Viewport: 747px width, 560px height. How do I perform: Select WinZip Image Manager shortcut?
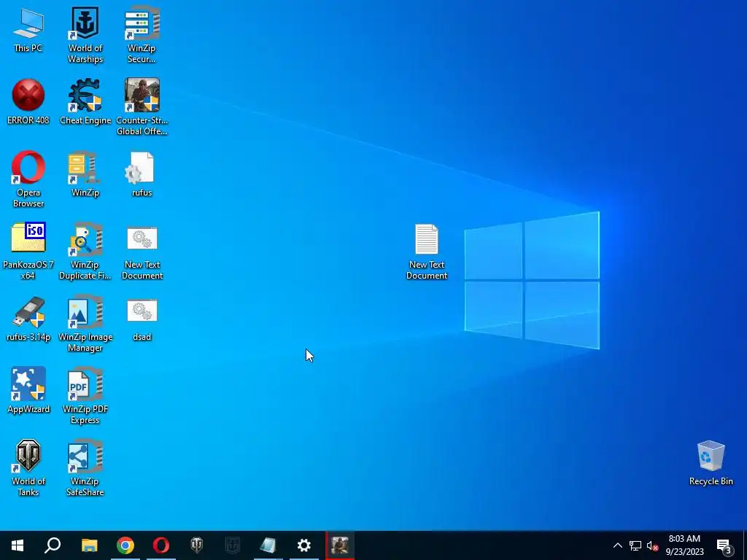(x=85, y=324)
